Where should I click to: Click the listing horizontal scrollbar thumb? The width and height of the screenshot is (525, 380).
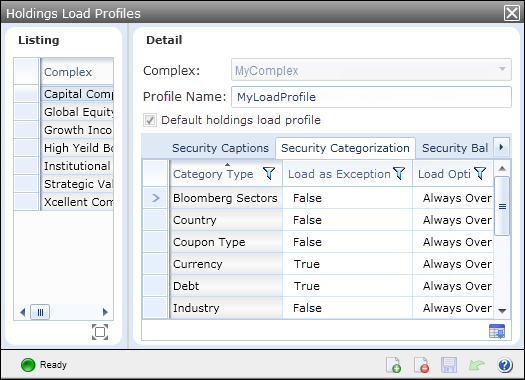40,312
